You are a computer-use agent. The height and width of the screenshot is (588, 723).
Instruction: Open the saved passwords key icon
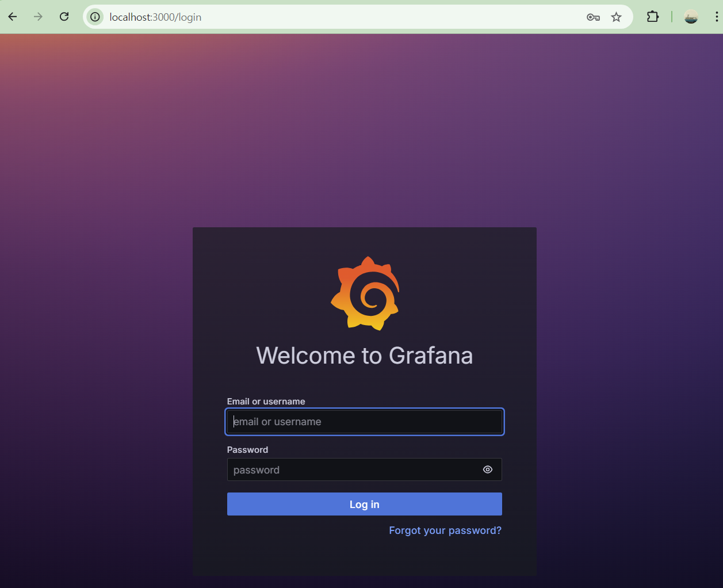(x=593, y=17)
